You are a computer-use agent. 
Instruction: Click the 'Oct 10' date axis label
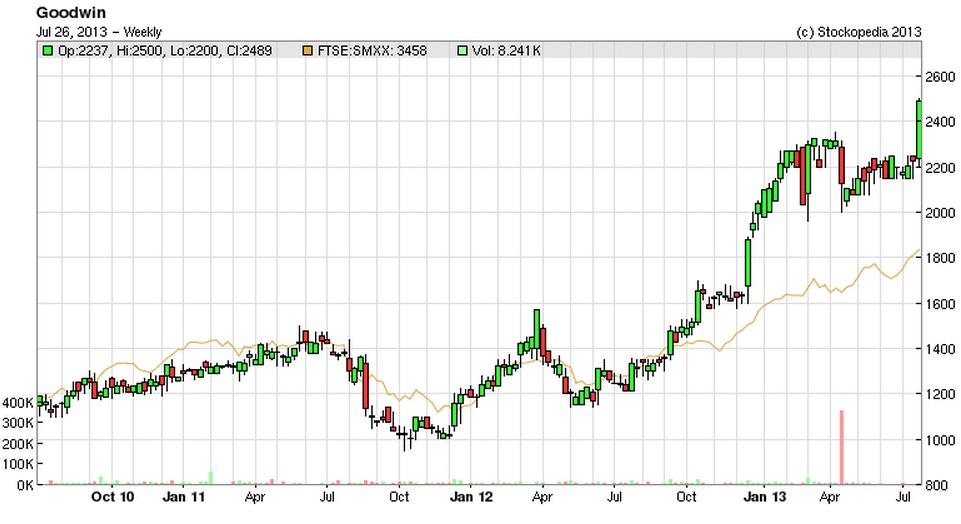[x=112, y=496]
